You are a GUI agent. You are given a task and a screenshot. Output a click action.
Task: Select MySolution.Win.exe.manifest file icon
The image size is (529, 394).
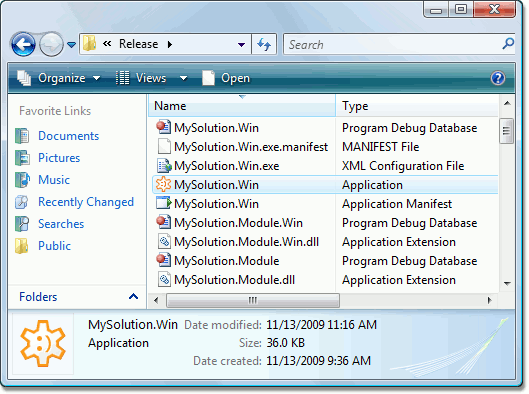click(x=164, y=147)
